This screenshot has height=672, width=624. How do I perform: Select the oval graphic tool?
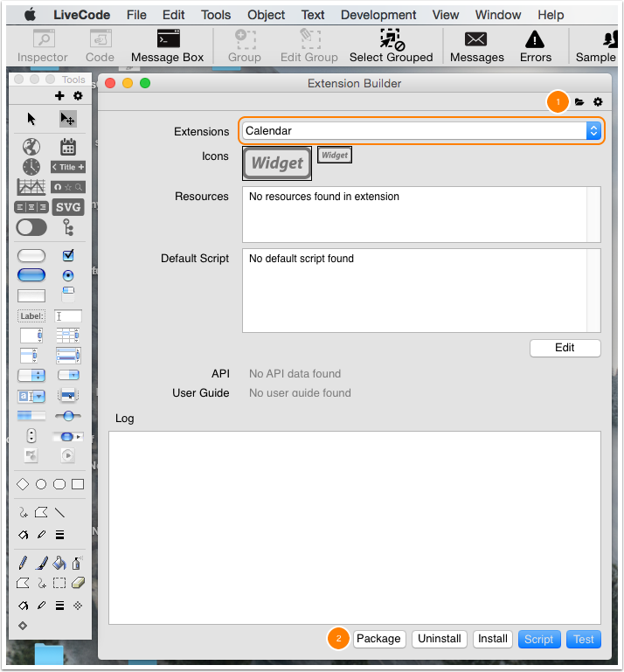tap(41, 484)
